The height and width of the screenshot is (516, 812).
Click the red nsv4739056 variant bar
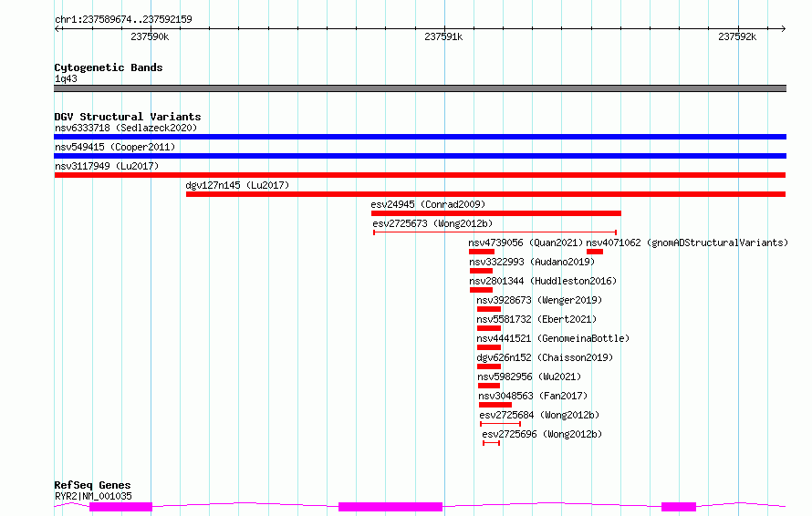click(482, 252)
